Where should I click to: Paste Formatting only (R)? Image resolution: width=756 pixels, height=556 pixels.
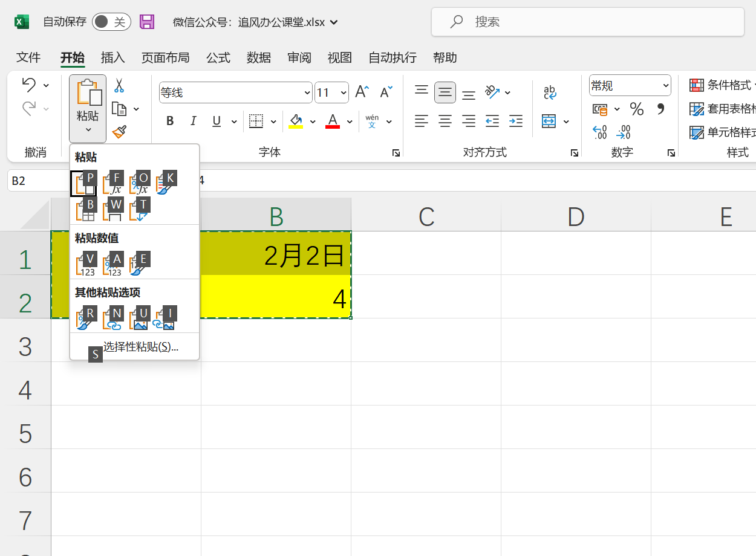point(85,318)
